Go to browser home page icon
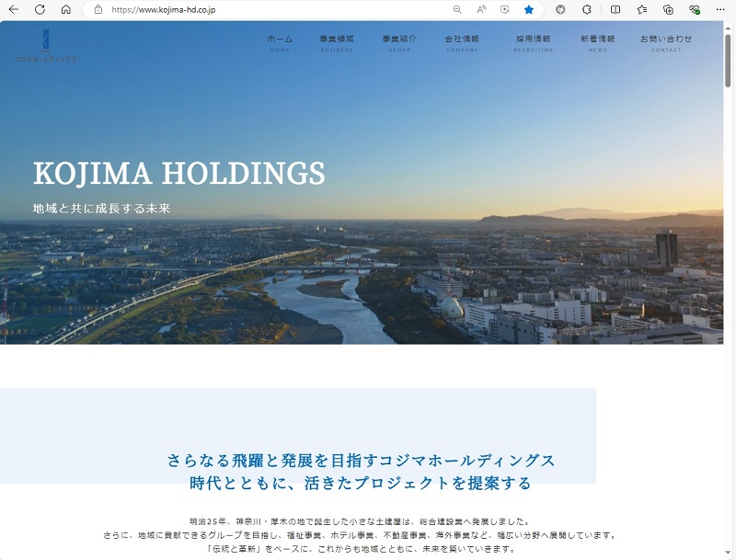This screenshot has width=736, height=560. tap(66, 9)
